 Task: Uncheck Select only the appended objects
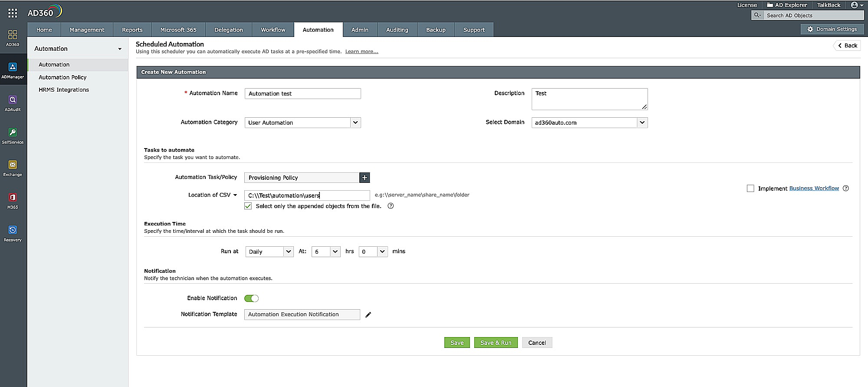point(248,206)
